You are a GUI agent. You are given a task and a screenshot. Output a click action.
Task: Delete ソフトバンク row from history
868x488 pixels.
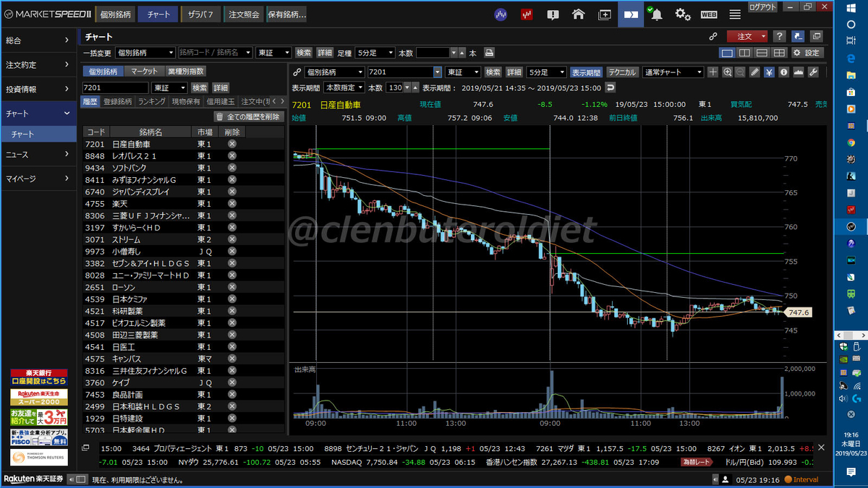(x=232, y=168)
